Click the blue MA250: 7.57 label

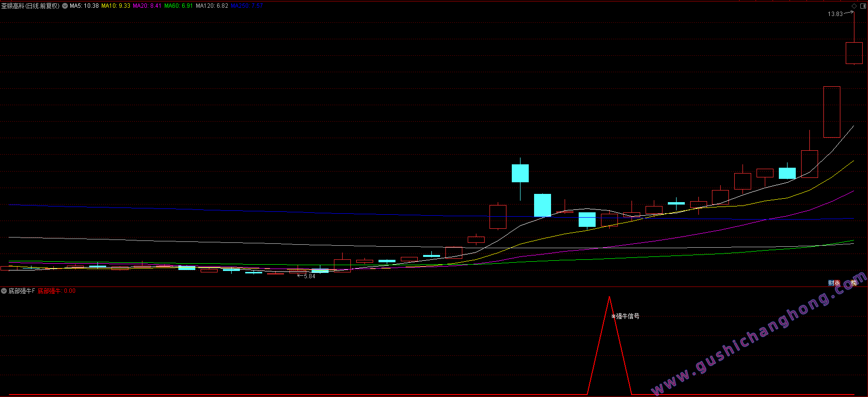click(247, 6)
